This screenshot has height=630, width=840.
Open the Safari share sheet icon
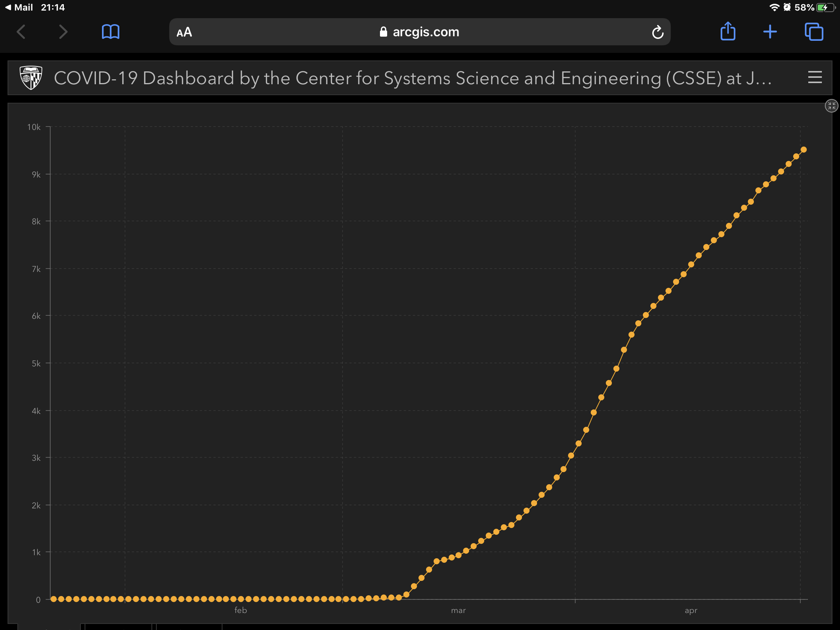727,31
